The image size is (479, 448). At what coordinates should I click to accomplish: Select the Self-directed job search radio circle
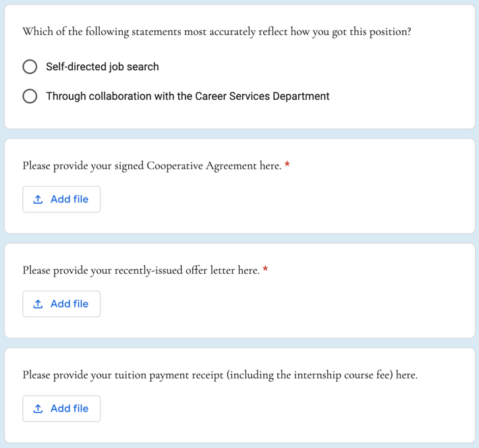pyautogui.click(x=30, y=67)
